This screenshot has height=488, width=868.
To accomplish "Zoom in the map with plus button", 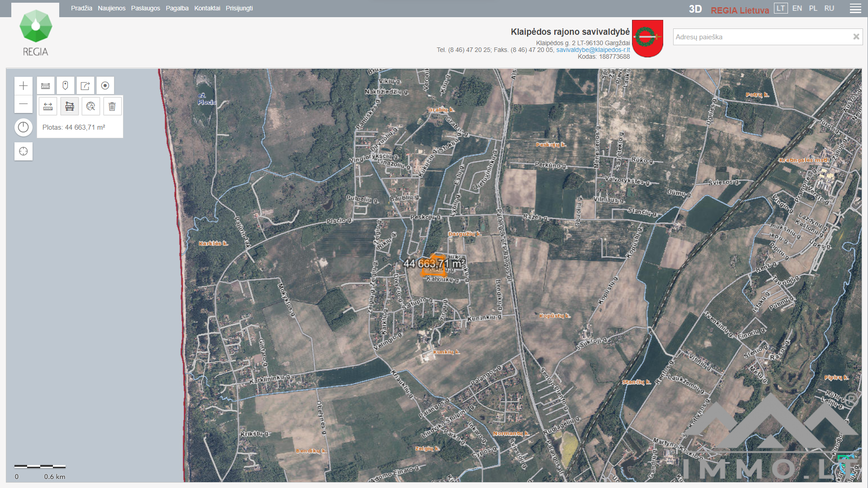I will [24, 86].
